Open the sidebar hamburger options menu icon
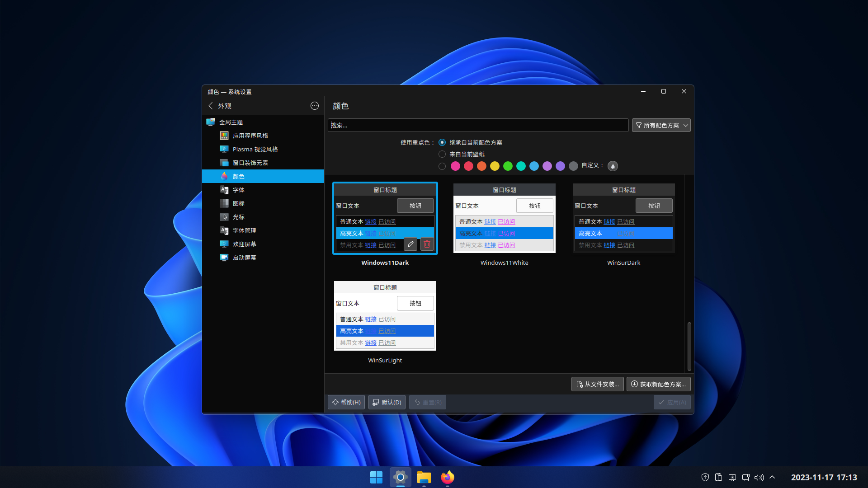The height and width of the screenshot is (488, 868). pos(315,106)
